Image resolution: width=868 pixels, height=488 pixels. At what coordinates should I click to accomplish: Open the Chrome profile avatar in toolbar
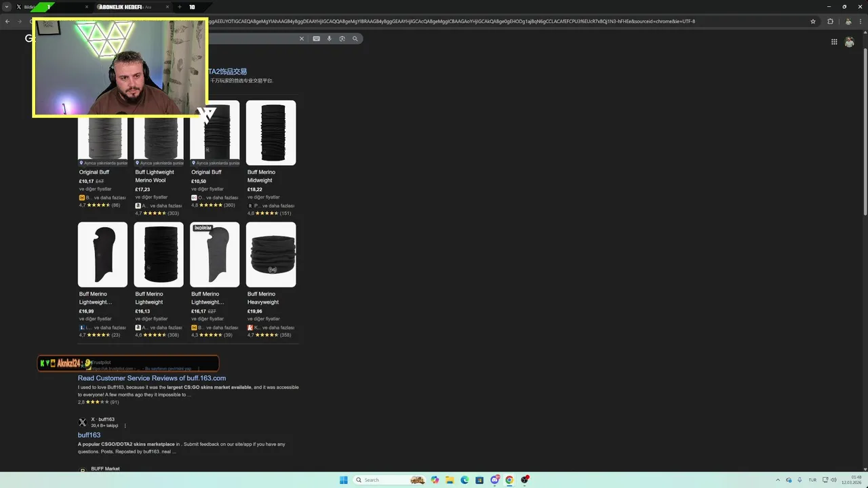[x=848, y=21]
